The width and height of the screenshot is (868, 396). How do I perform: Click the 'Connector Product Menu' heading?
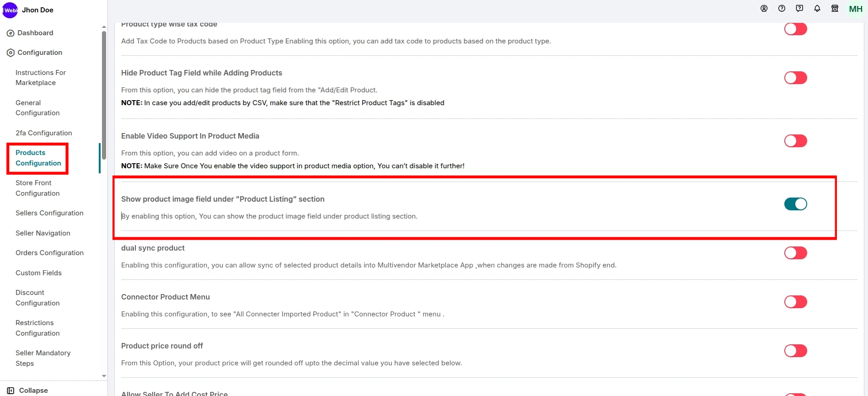click(166, 297)
